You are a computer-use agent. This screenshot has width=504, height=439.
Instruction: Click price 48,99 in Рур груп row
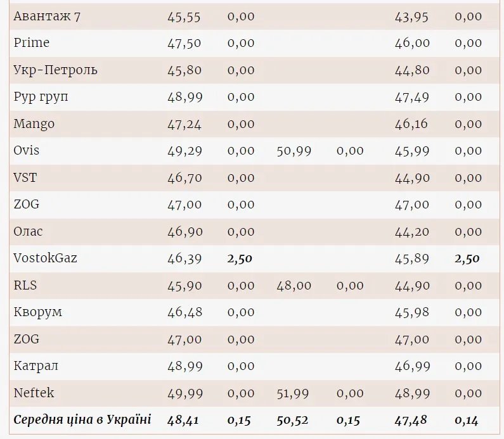(184, 97)
